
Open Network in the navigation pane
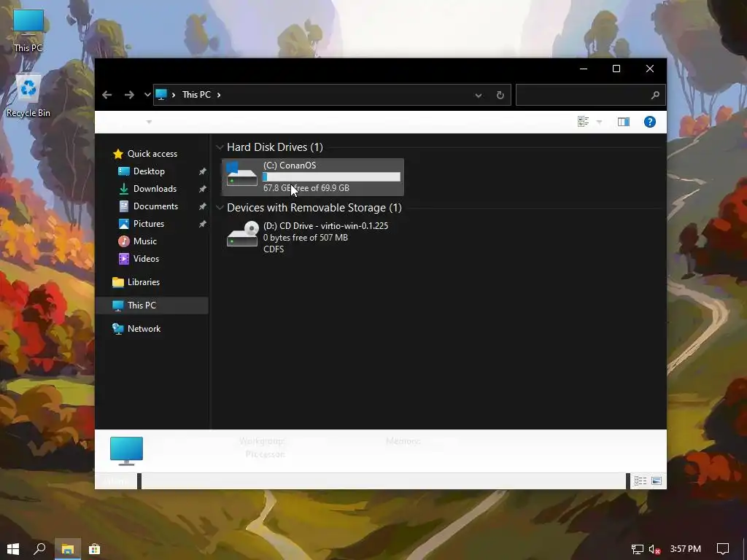[144, 329]
